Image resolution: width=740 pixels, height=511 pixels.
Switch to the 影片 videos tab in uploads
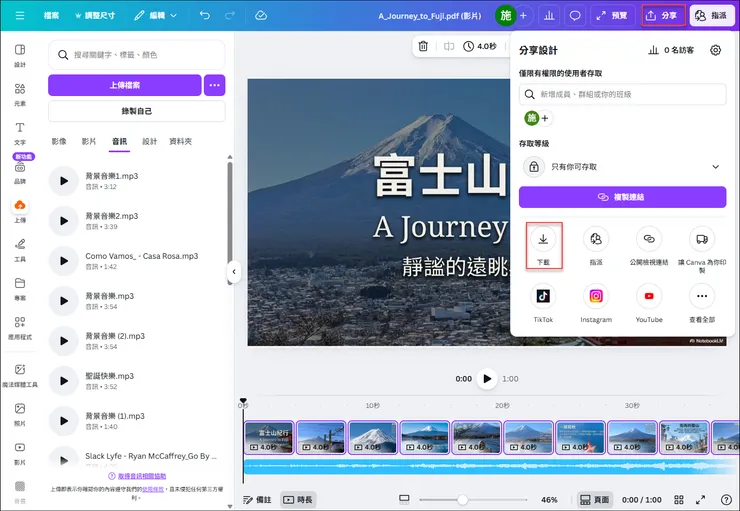[x=89, y=141]
